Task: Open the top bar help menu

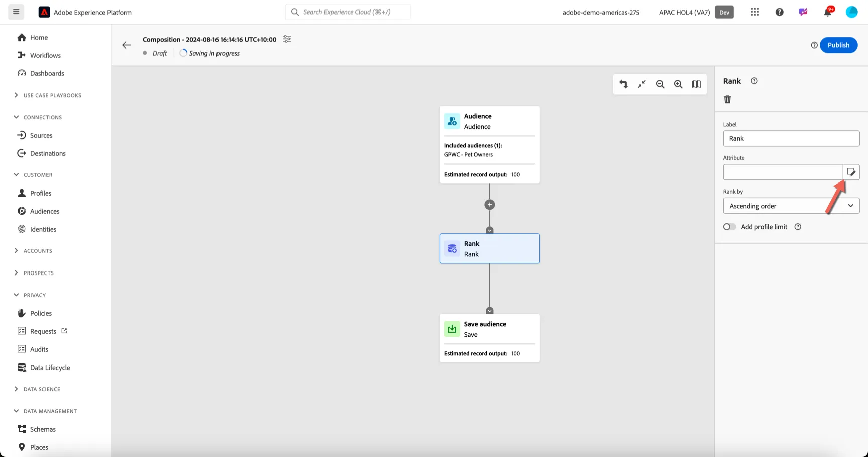Action: point(779,12)
